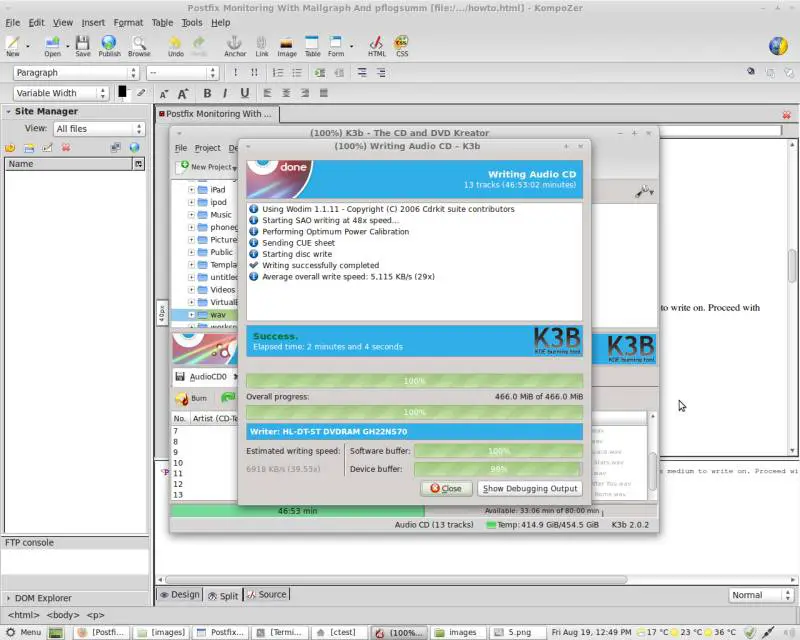Click the editor's horizontal scrollbar
The width and height of the screenshot is (800, 640).
[396, 580]
